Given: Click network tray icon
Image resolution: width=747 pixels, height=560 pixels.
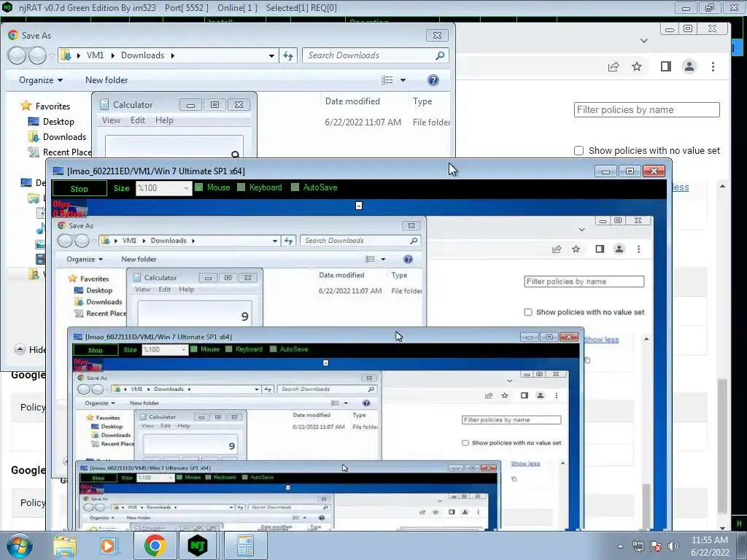Looking at the screenshot, I should [638, 546].
